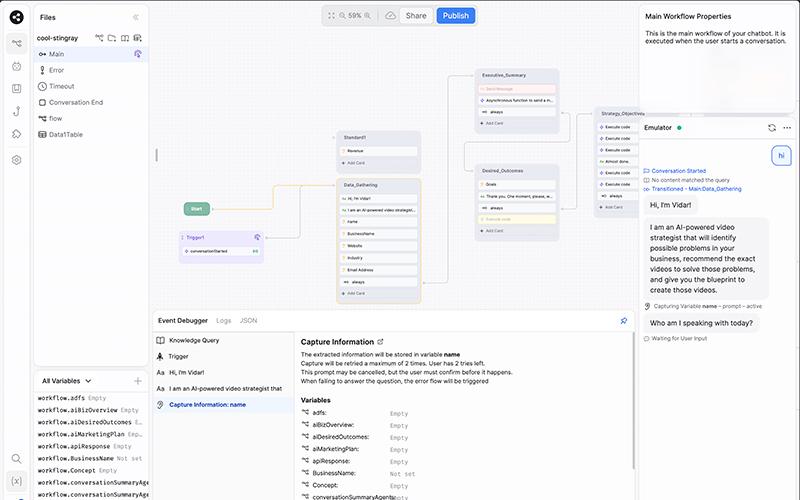
Task: Open the Agents robot icon in sidebar
Action: click(x=16, y=66)
